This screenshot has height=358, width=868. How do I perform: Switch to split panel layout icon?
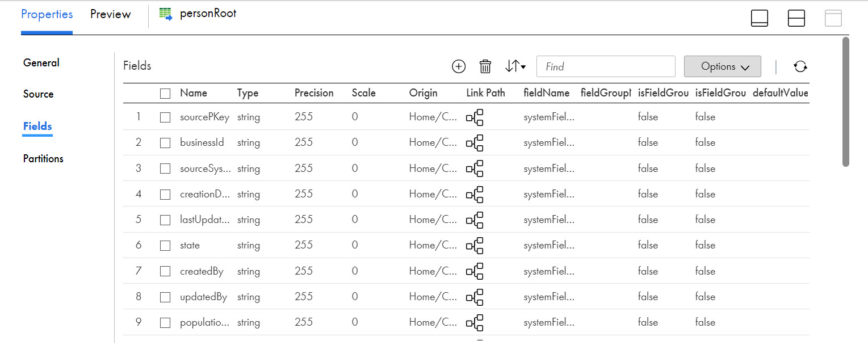796,18
